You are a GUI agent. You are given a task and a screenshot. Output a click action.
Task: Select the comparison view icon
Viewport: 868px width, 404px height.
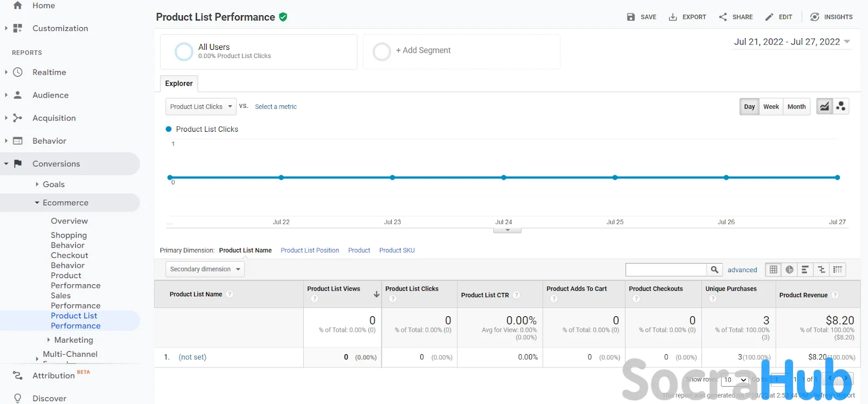(821, 270)
